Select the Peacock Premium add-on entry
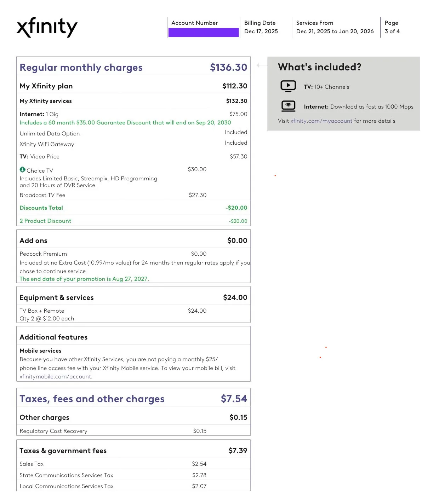The image size is (439, 504). click(43, 254)
